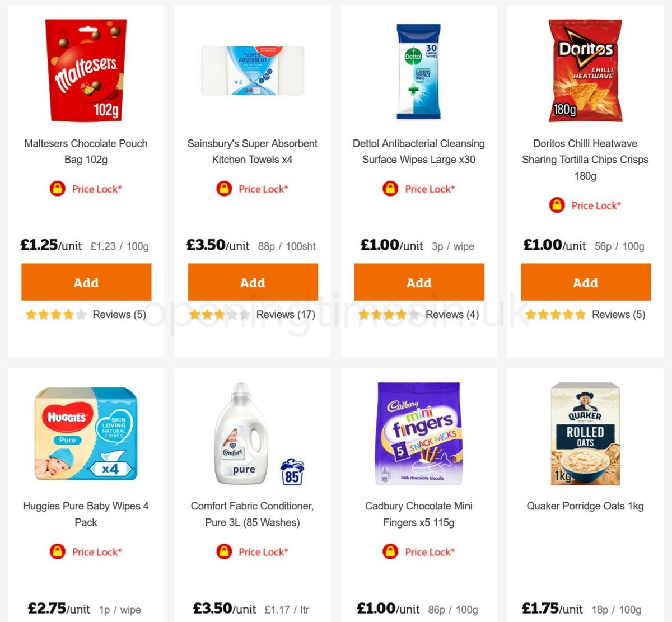Add Dettol Antibacterial wipes to basket
Image resolution: width=672 pixels, height=622 pixels.
click(419, 282)
